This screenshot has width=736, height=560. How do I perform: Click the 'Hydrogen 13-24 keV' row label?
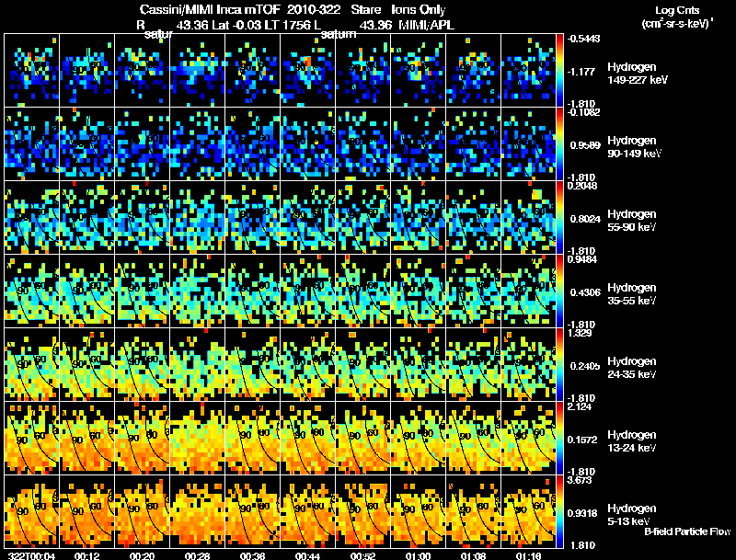632,440
